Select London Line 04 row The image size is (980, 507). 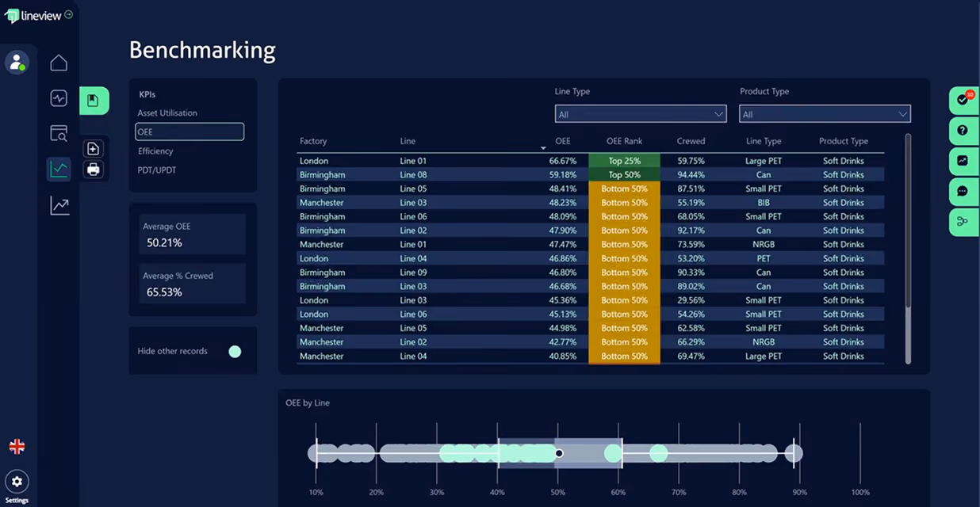(x=590, y=258)
